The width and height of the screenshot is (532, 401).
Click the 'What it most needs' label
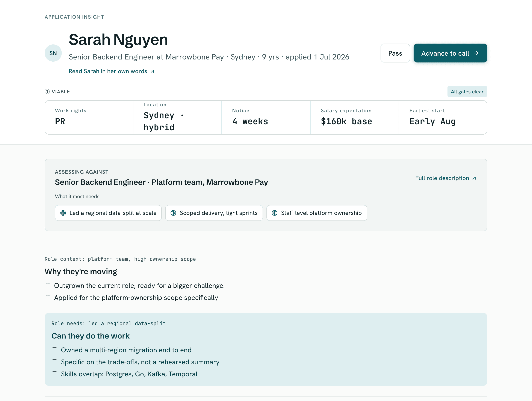[77, 196]
